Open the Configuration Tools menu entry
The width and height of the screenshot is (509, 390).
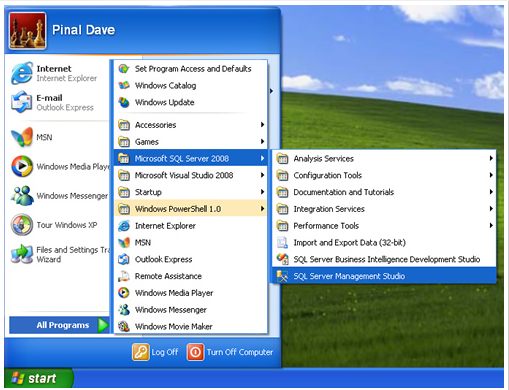tap(384, 175)
